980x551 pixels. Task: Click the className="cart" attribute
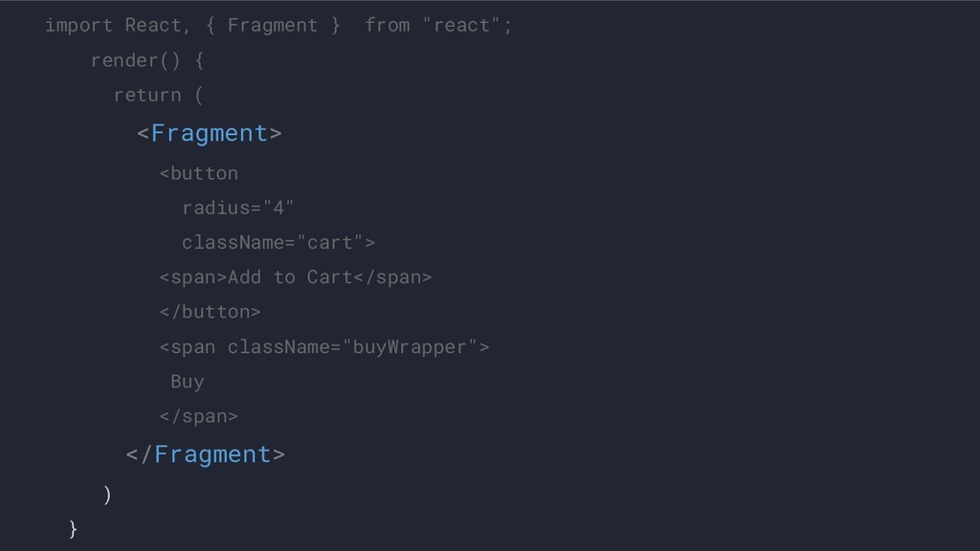click(278, 242)
